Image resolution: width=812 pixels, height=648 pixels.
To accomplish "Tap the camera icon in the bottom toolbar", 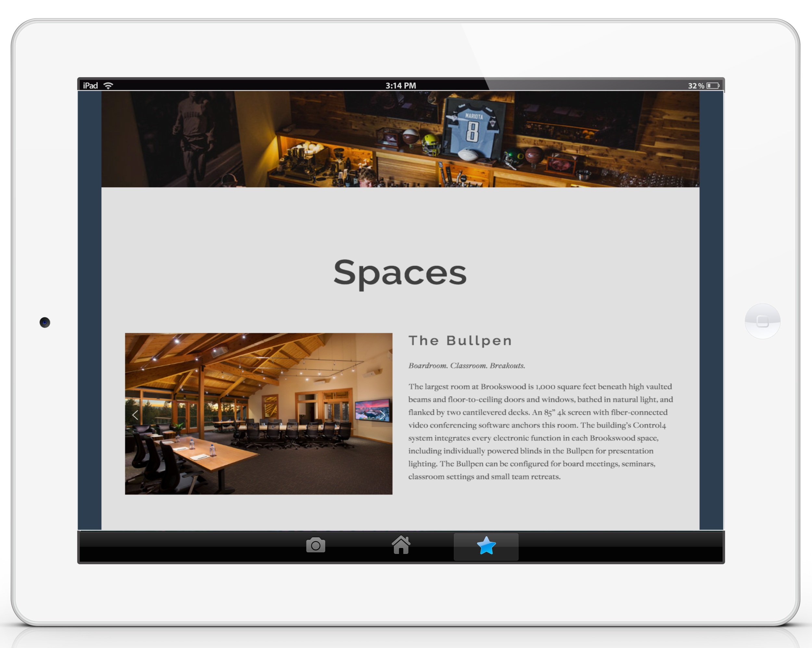I will pos(316,544).
